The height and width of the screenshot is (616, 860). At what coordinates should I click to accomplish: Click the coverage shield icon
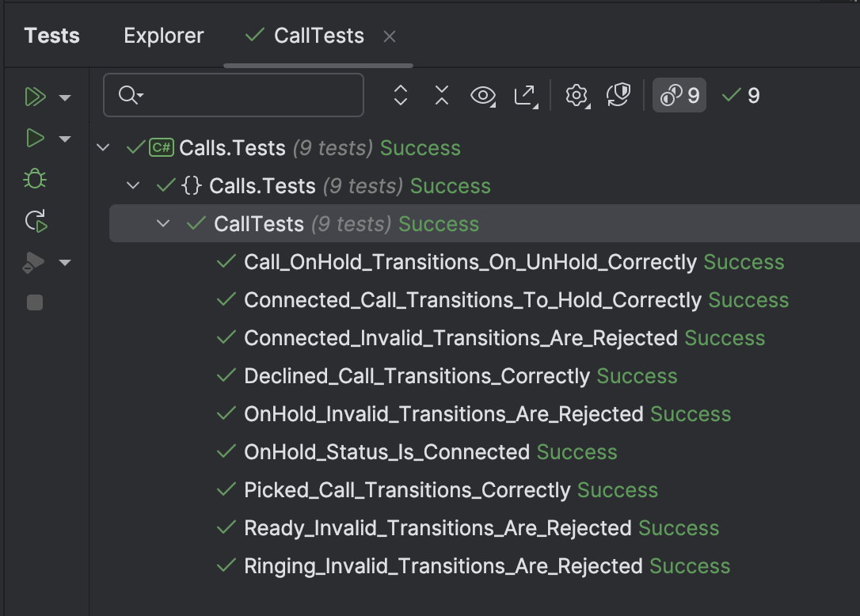[x=618, y=95]
